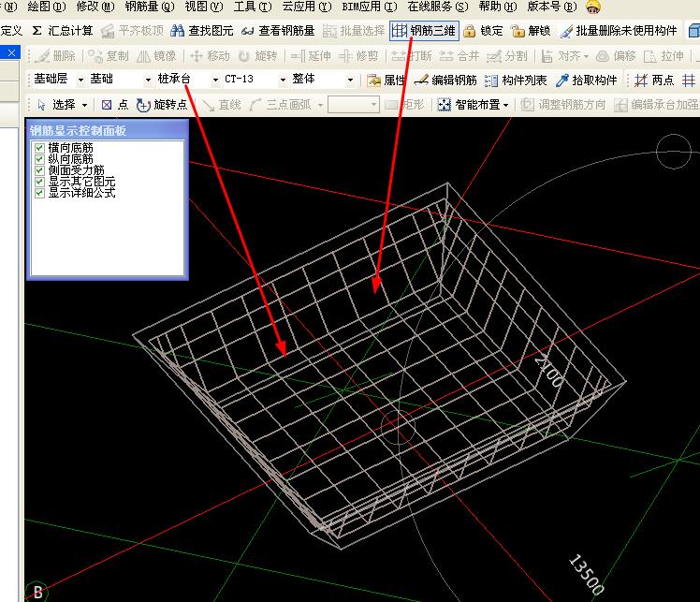Screen dimensions: 700x602
Task: Click 批量删除未使用构件 brush icon
Action: pyautogui.click(x=566, y=31)
